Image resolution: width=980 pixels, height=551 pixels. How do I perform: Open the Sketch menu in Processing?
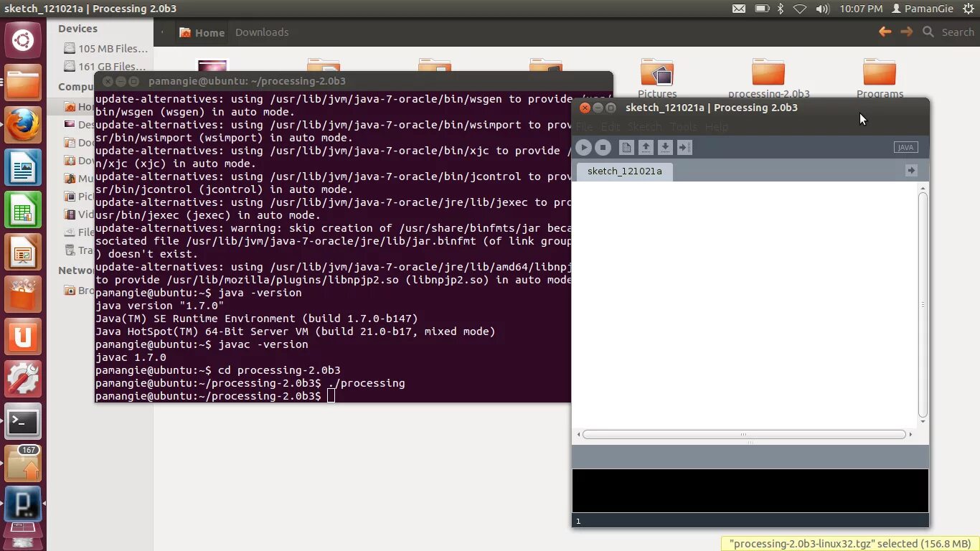tap(644, 126)
